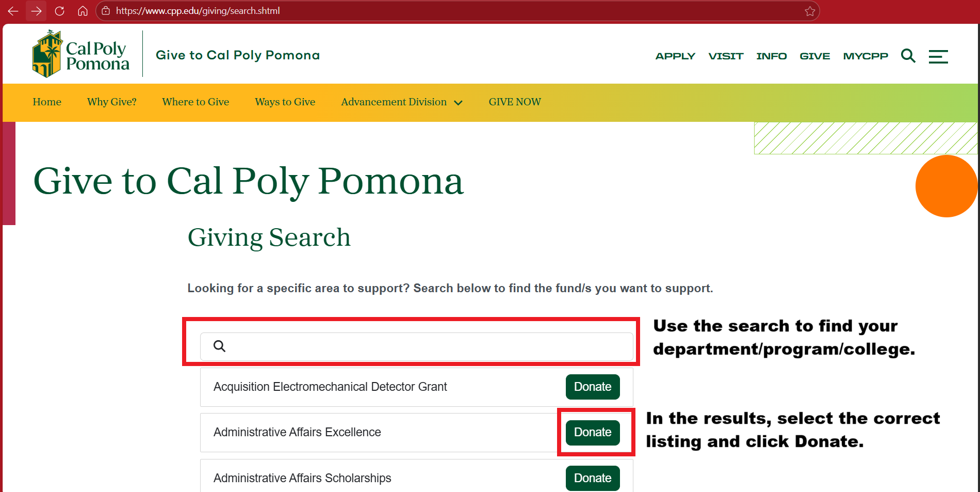980x492 pixels.
Task: Go to browser home page icon
Action: coord(83,11)
